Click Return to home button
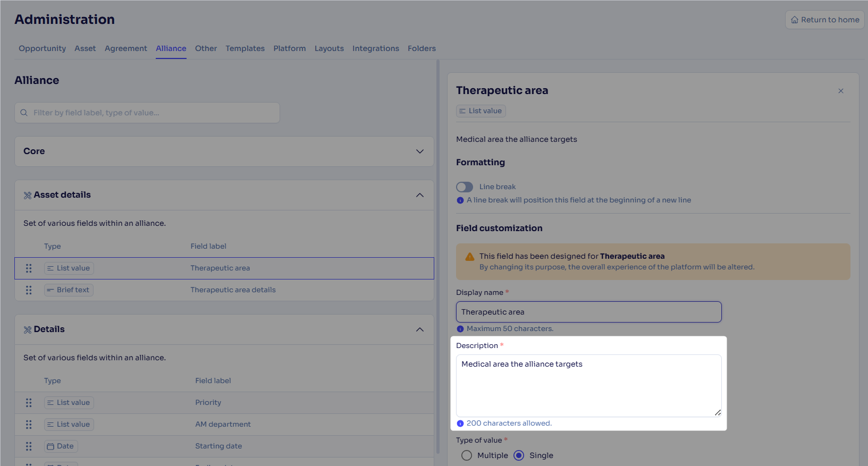 (825, 20)
